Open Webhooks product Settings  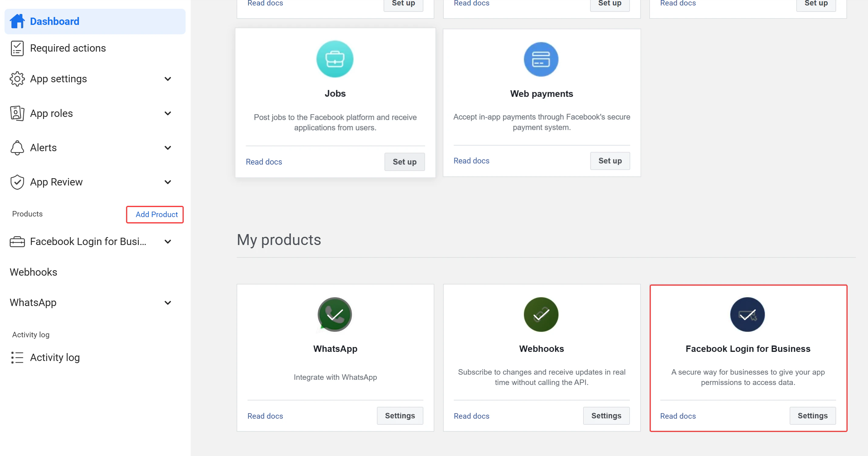click(x=606, y=416)
